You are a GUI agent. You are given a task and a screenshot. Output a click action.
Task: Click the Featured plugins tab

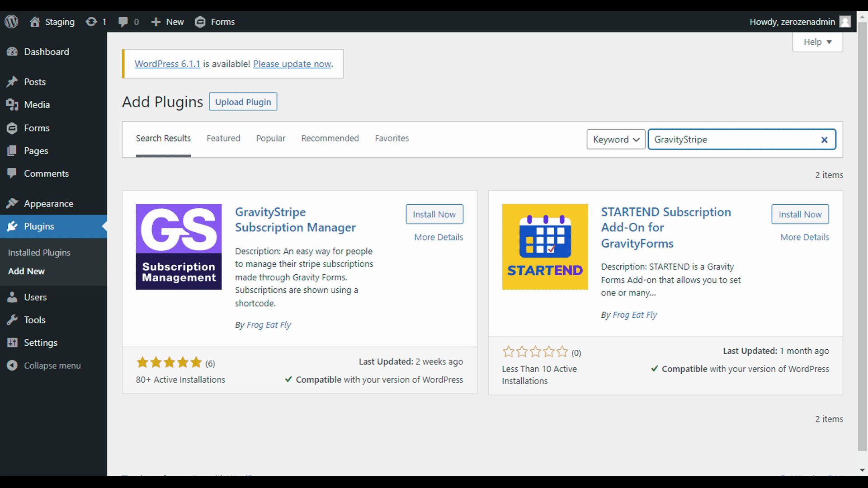point(224,138)
